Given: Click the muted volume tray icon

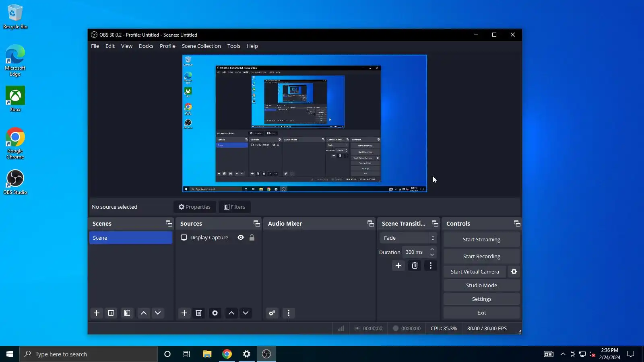Looking at the screenshot, I should click(592, 354).
